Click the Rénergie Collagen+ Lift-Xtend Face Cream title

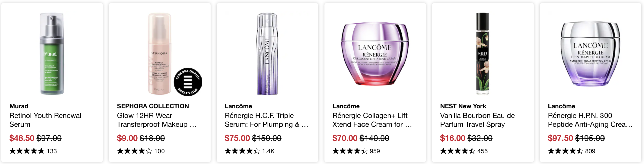(x=372, y=120)
